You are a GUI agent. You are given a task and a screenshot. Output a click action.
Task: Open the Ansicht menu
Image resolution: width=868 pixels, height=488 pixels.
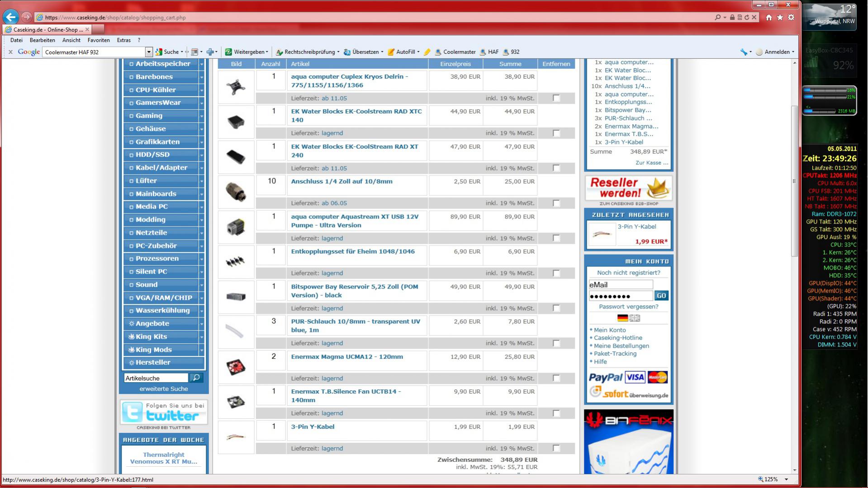[x=71, y=40]
